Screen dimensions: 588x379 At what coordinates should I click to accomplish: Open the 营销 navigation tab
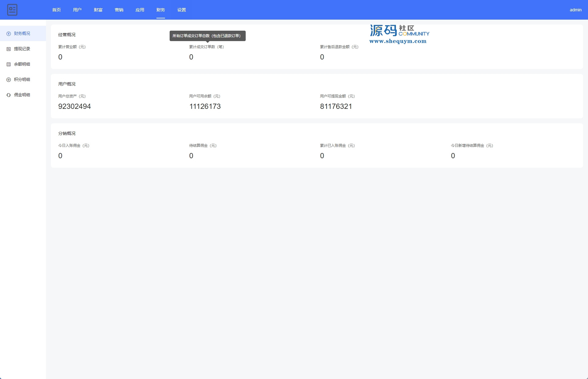119,10
